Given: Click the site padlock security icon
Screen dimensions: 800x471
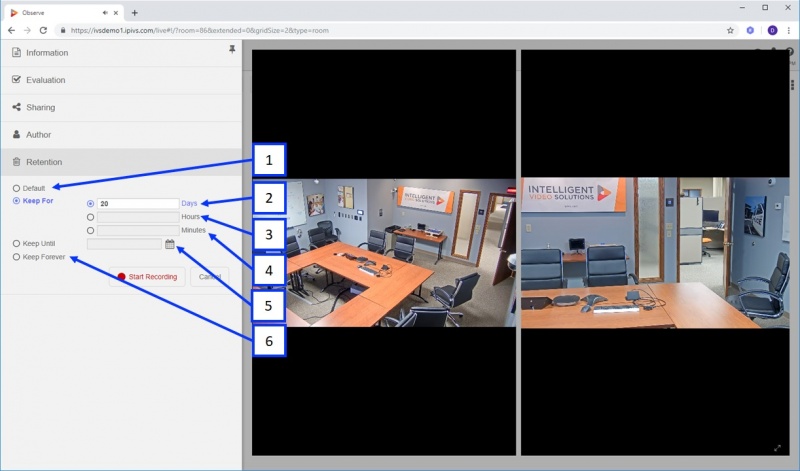Looking at the screenshot, I should (63, 31).
